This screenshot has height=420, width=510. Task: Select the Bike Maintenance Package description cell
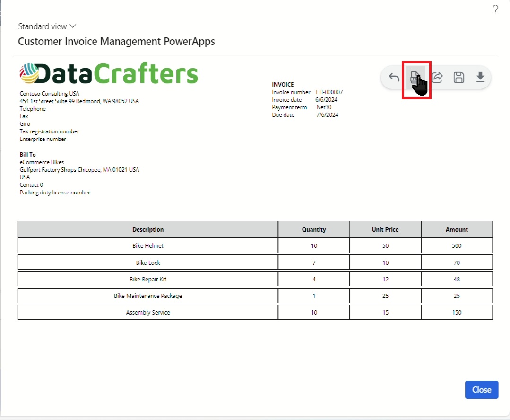(x=148, y=296)
